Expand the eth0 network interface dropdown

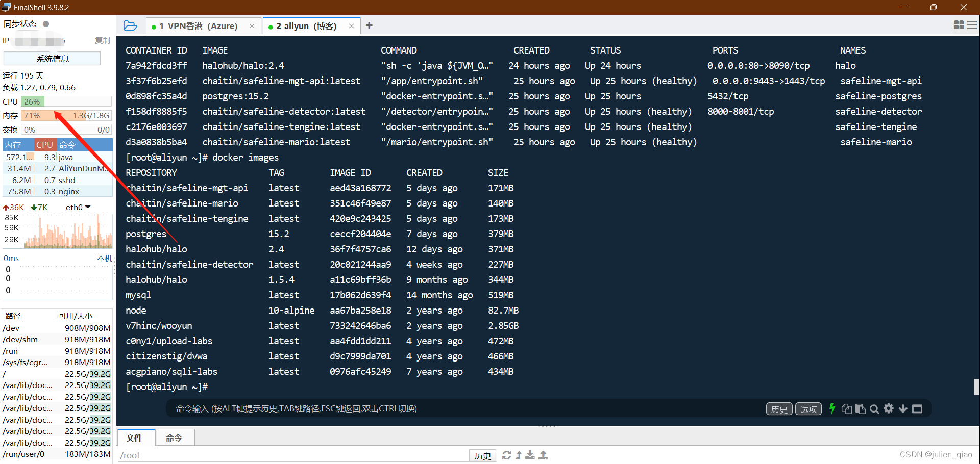[78, 207]
